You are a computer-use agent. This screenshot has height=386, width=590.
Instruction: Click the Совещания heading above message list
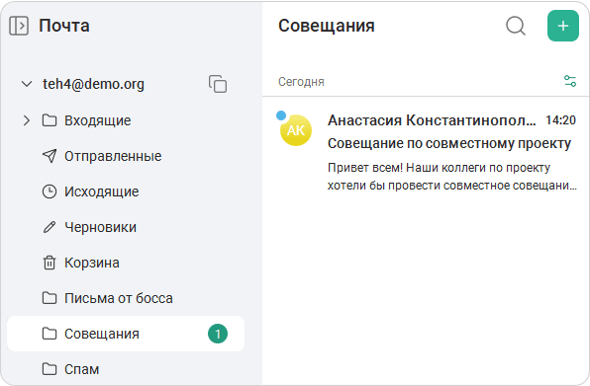pos(326,26)
